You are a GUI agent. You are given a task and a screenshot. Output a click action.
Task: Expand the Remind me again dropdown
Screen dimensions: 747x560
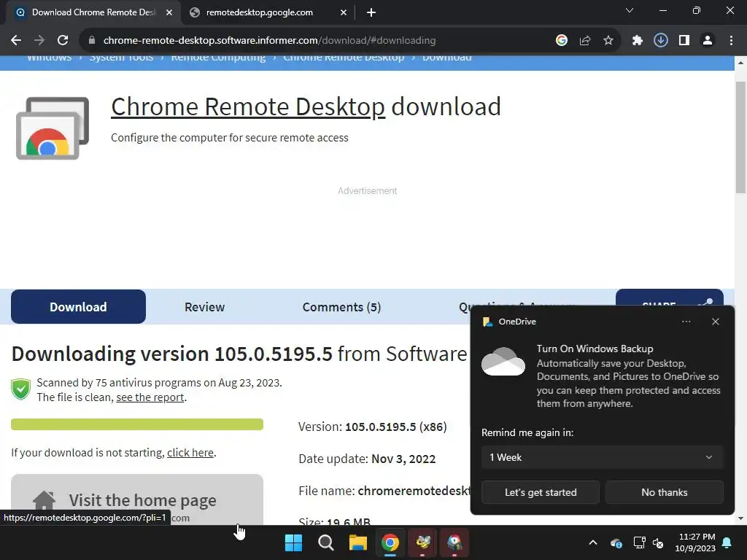pyautogui.click(x=602, y=458)
